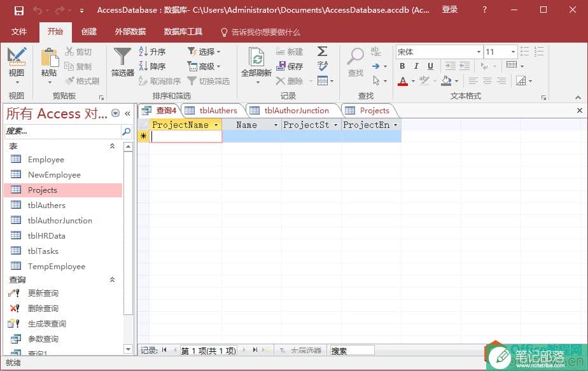Image resolution: width=588 pixels, height=371 pixels.
Task: Go to the first record in the navigator
Action: [x=164, y=350]
